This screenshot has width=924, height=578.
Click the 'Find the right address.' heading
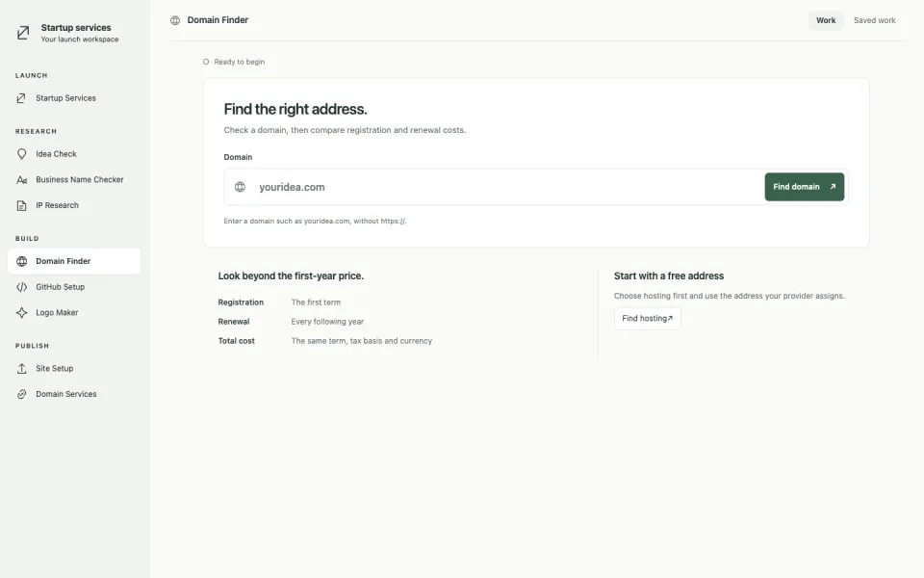point(295,109)
